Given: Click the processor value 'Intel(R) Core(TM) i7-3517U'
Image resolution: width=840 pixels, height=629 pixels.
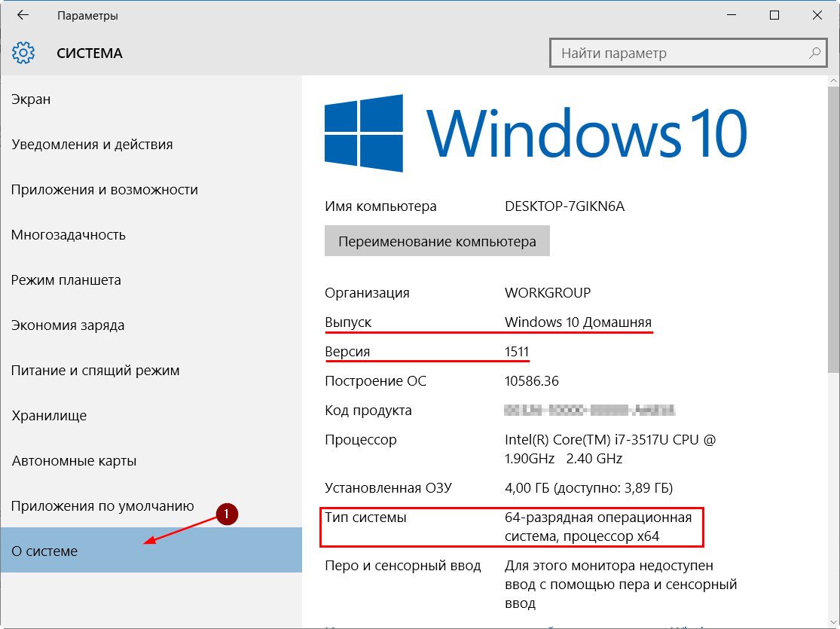Looking at the screenshot, I should [x=610, y=449].
